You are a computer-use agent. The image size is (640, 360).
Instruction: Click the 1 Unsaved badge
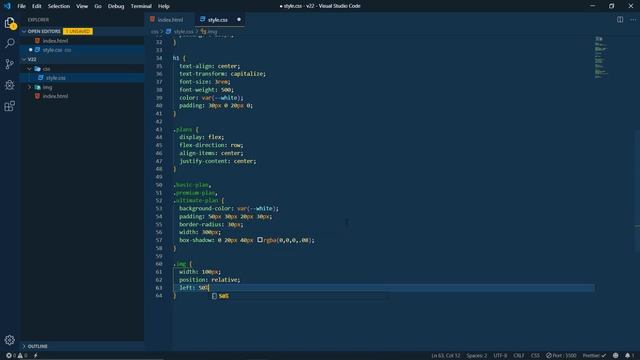tap(78, 31)
